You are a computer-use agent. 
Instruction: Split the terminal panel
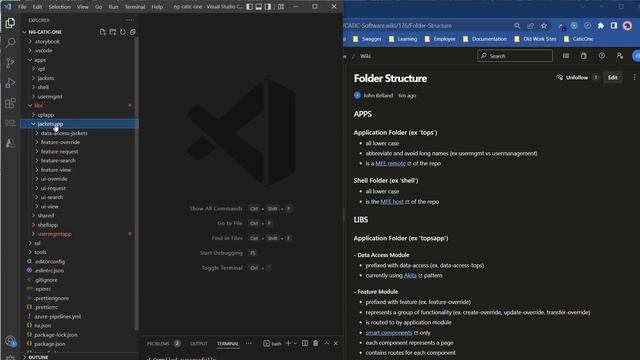click(305, 343)
